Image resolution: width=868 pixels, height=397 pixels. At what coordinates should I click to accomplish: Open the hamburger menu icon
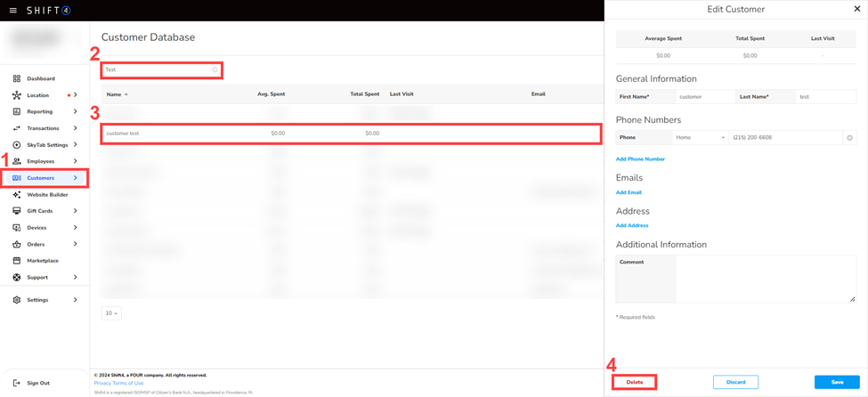click(x=13, y=11)
